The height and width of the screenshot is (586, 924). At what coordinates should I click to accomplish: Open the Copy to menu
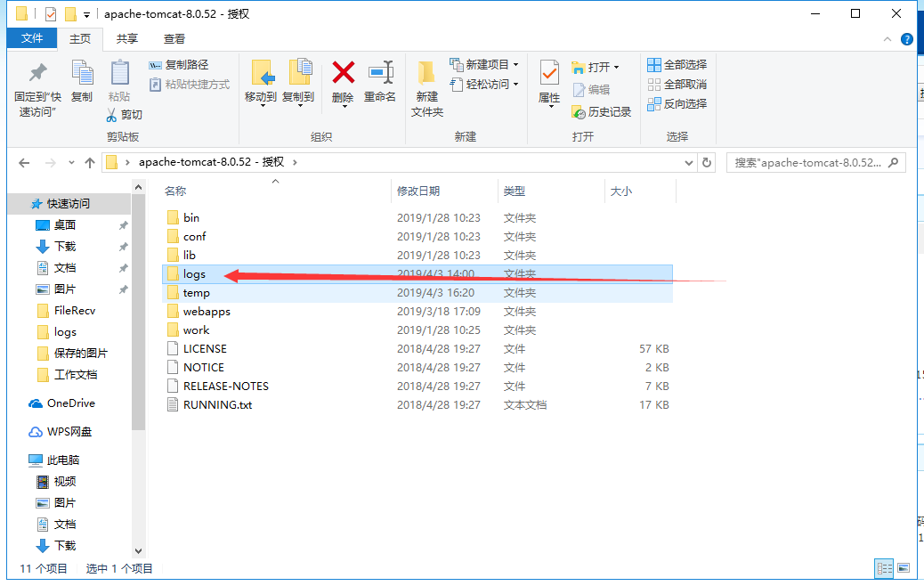click(298, 83)
